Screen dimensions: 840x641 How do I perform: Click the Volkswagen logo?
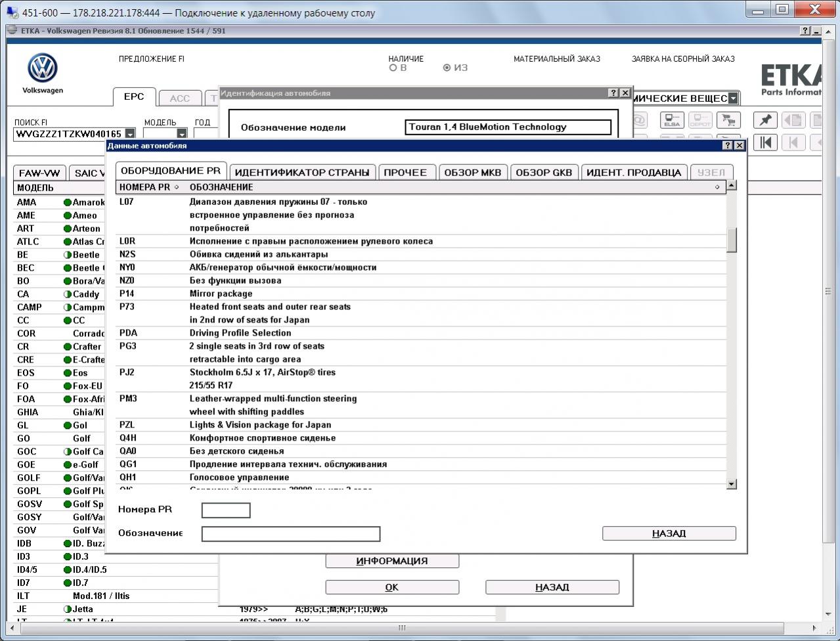(x=43, y=68)
